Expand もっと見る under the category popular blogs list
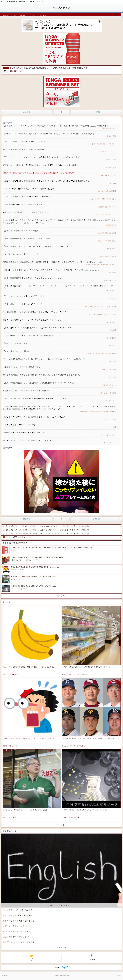This screenshot has width=123, height=980. click(61, 596)
